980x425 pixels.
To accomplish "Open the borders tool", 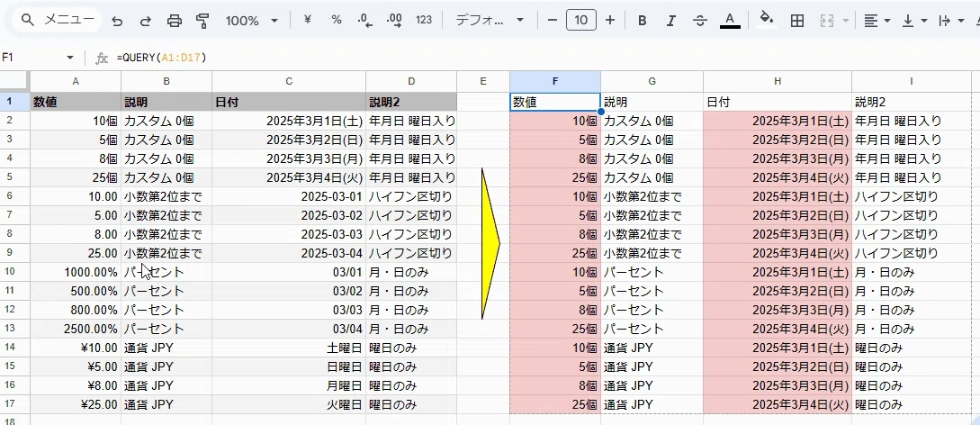I will pyautogui.click(x=797, y=21).
